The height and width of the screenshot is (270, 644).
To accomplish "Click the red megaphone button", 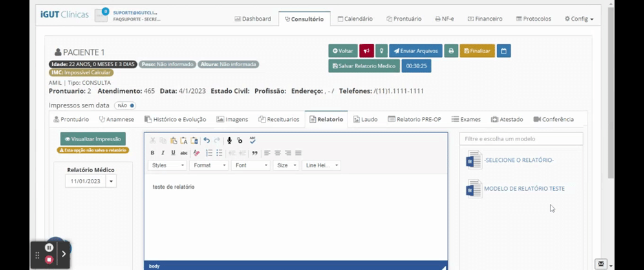I will click(x=367, y=51).
